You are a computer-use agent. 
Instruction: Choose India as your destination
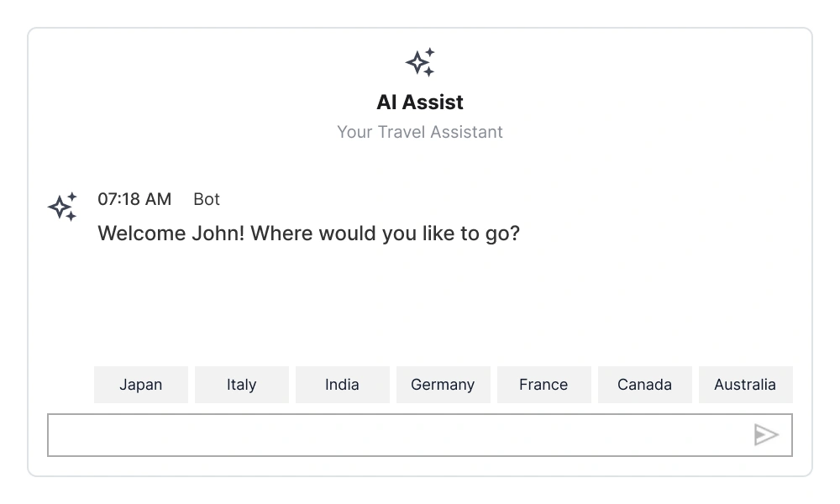tap(342, 384)
